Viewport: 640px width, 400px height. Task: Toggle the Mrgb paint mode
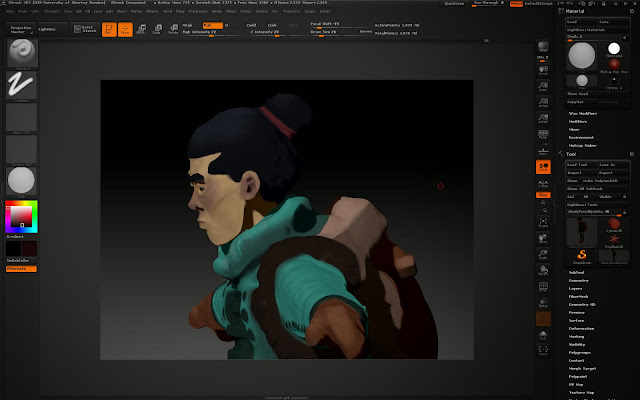(x=188, y=25)
